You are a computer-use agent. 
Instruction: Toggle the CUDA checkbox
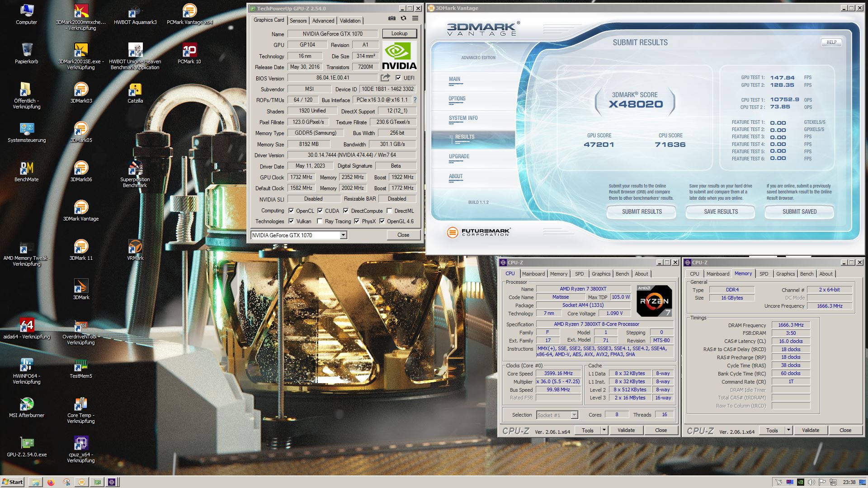point(320,211)
